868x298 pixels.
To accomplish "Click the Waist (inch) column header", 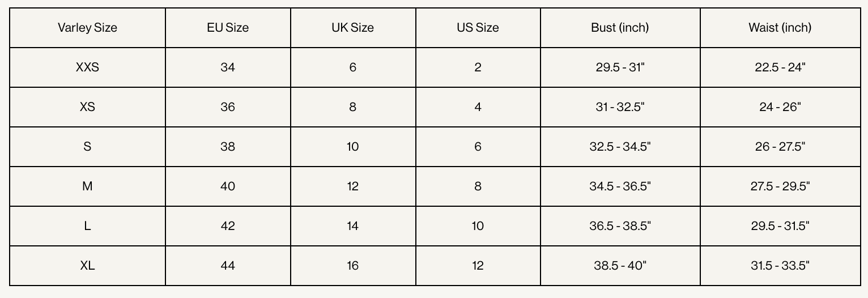I will (x=780, y=28).
